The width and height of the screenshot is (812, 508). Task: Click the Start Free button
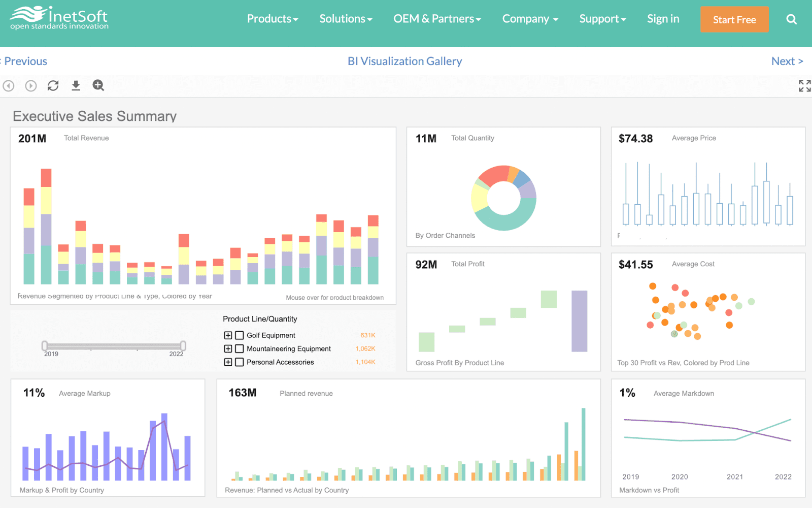[x=734, y=19]
